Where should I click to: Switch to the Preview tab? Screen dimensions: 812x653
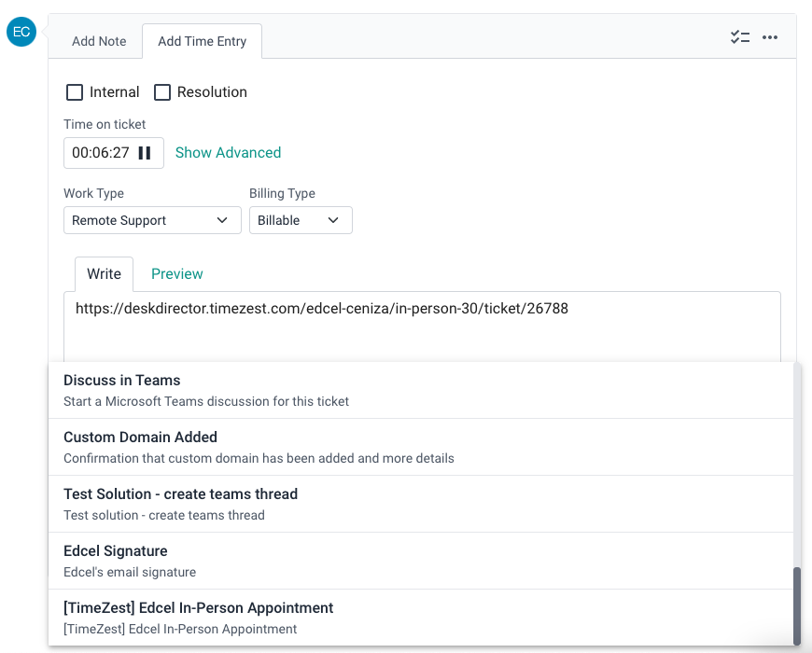pyautogui.click(x=176, y=273)
